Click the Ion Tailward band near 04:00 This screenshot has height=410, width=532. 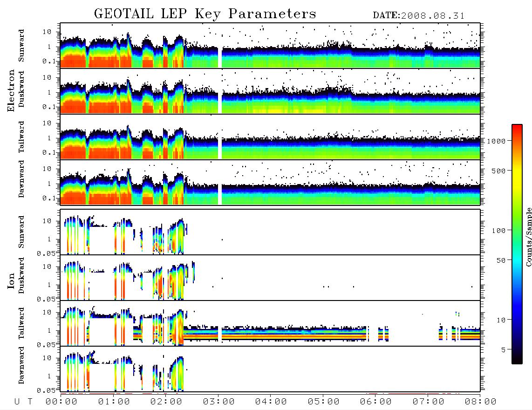[x=270, y=334]
